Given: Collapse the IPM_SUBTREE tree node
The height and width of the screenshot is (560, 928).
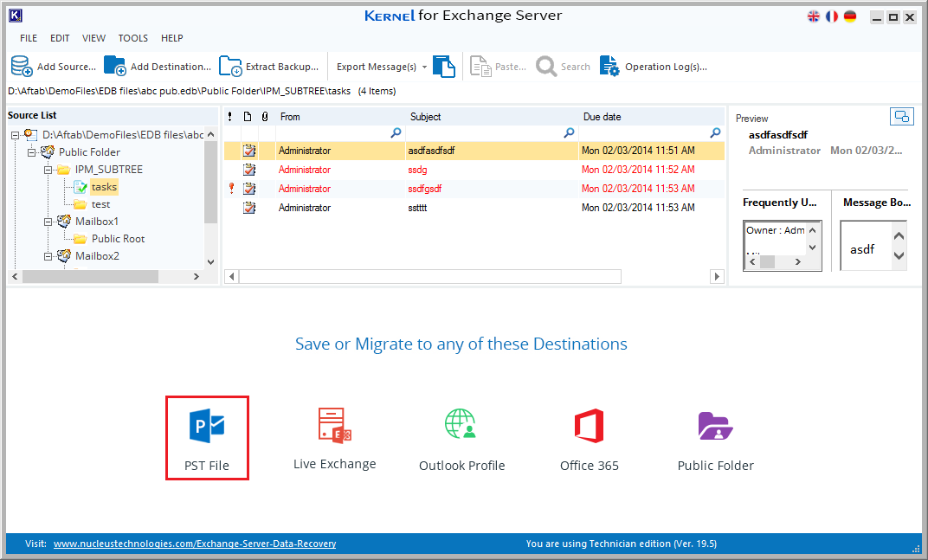Looking at the screenshot, I should [48, 170].
